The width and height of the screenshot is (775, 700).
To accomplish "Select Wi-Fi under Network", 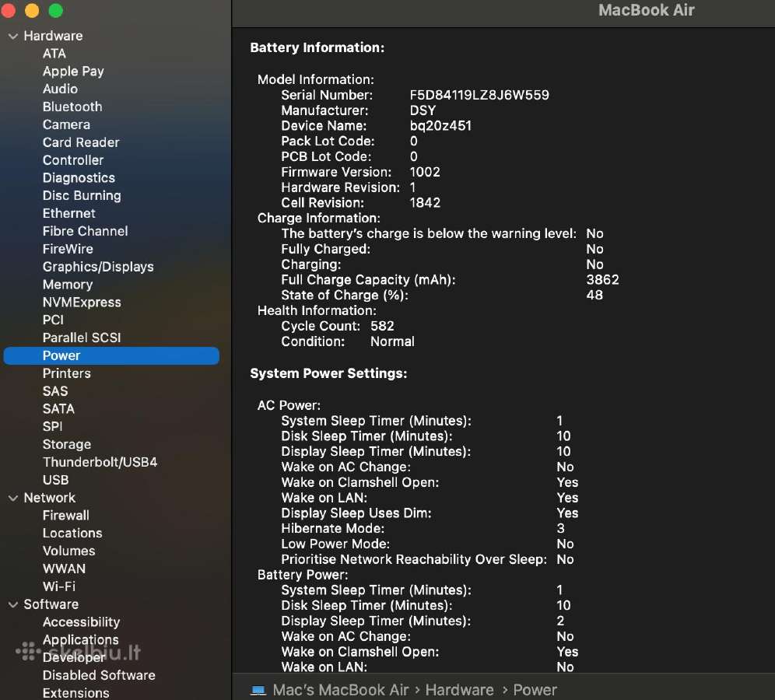I will (59, 587).
